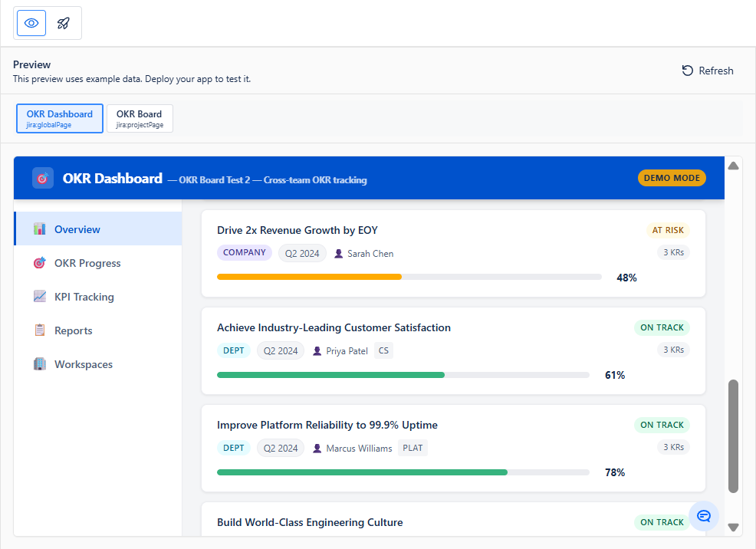Screen dimensions: 756x549
Task: Click 3 KRs on Customer Satisfaction card
Action: 673,350
